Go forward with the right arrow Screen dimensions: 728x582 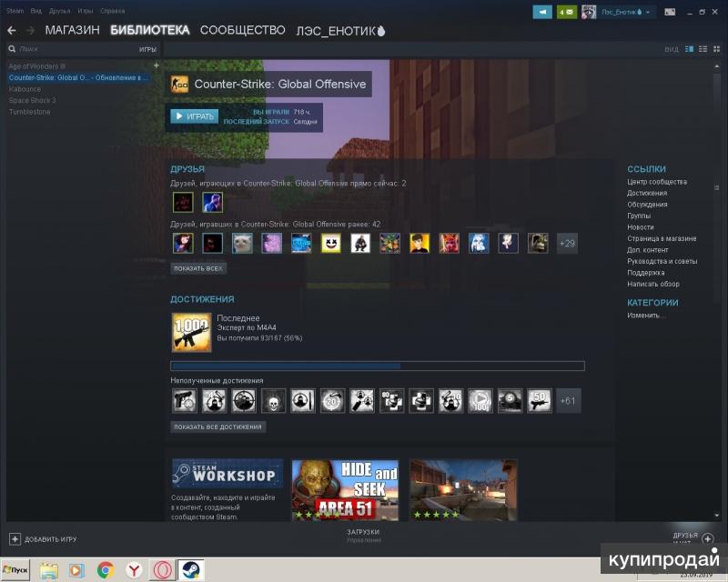point(31,31)
